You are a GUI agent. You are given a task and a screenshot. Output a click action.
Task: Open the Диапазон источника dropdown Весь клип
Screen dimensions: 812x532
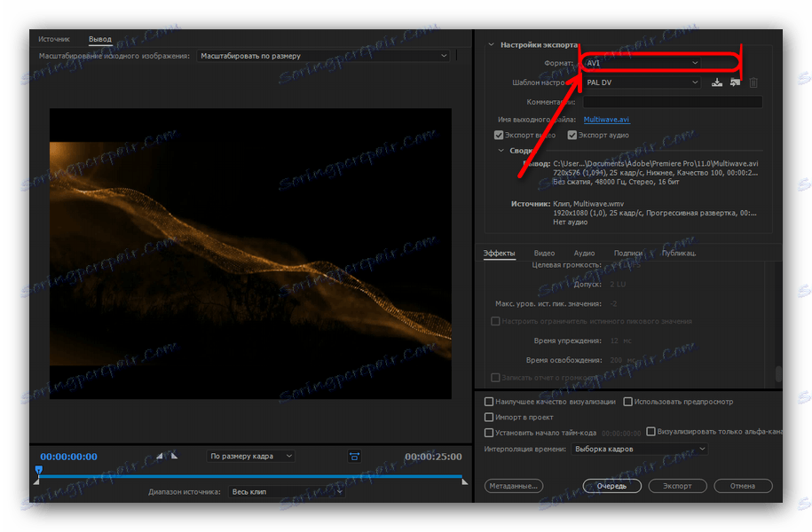click(x=287, y=491)
